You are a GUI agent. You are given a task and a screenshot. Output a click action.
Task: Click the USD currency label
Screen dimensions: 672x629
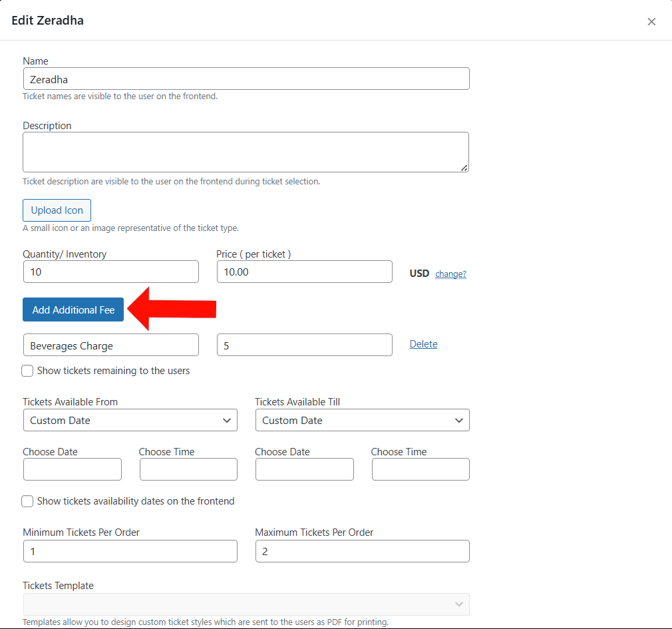point(419,274)
